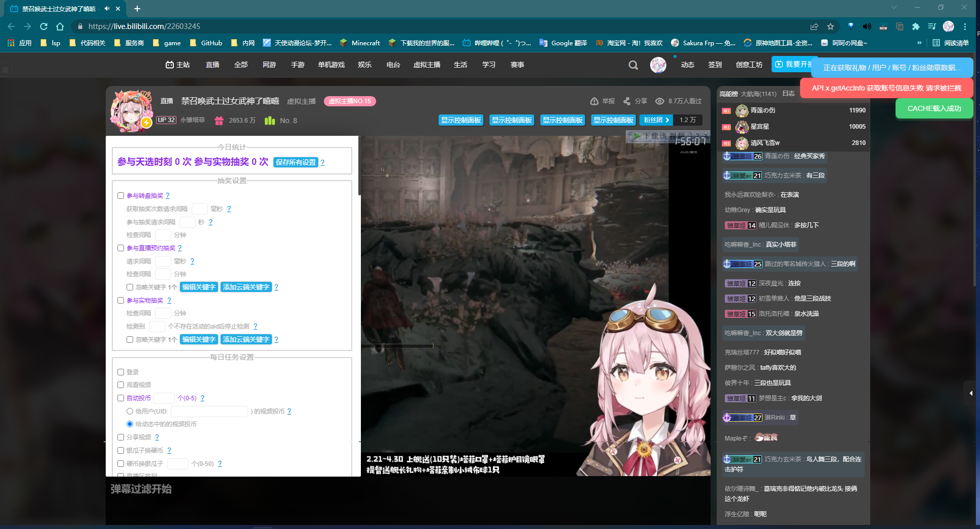Open the Bilibili user avatar menu

pos(658,65)
